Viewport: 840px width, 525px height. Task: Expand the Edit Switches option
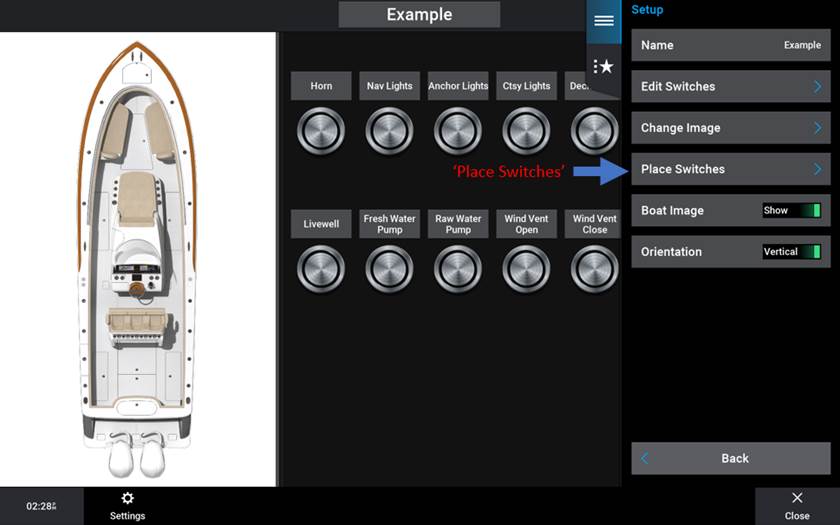click(x=730, y=87)
